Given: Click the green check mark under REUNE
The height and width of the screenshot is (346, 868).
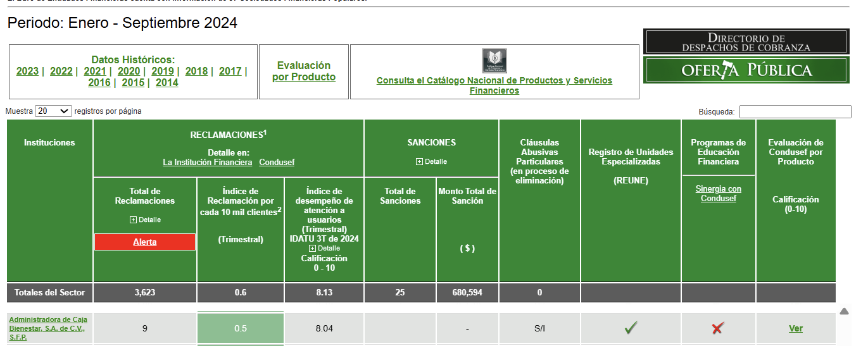Looking at the screenshot, I should [631, 328].
